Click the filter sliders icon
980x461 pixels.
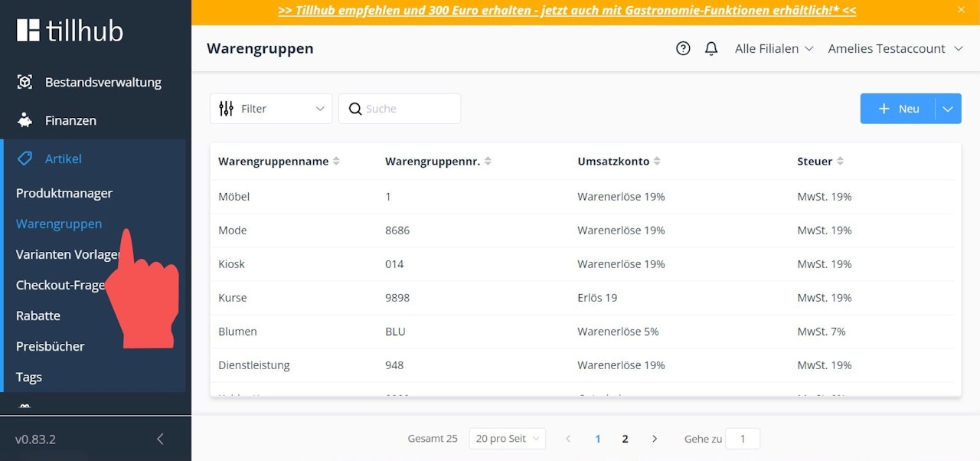click(x=227, y=109)
